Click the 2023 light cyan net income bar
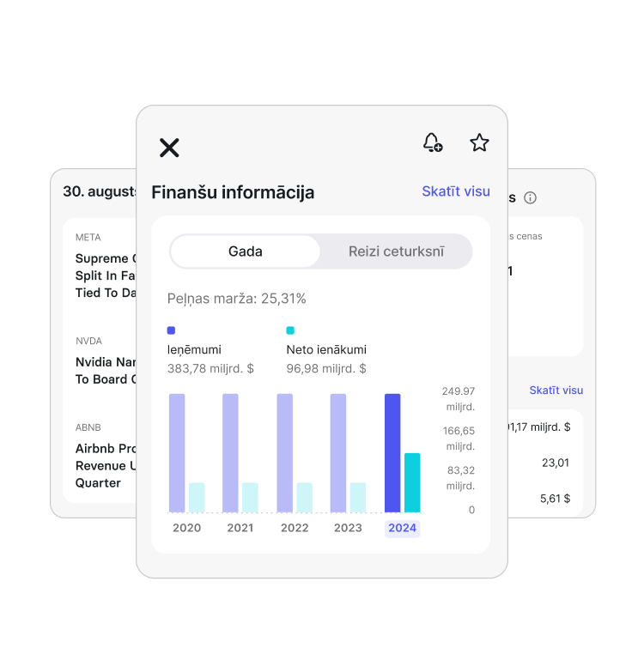The image size is (644, 666). coord(358,498)
